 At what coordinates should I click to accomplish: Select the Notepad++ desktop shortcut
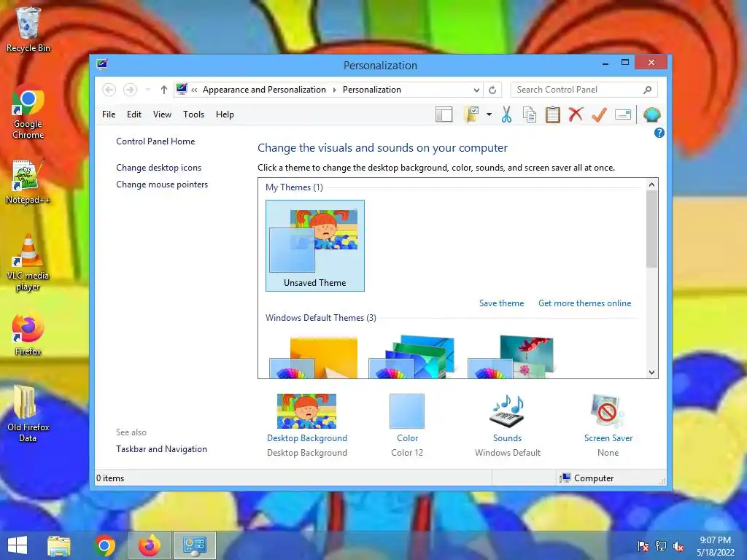point(28,182)
